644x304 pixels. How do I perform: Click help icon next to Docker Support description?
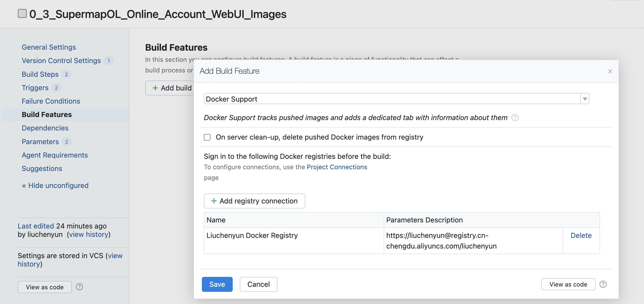[515, 118]
